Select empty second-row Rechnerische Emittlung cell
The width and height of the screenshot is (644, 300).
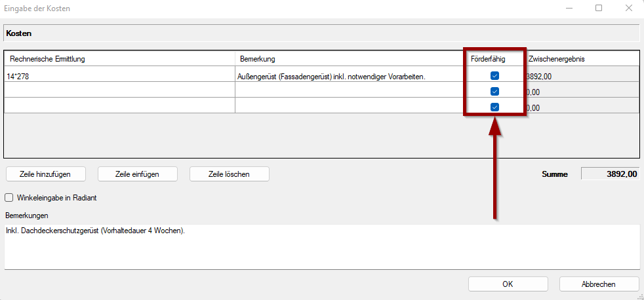(x=118, y=90)
